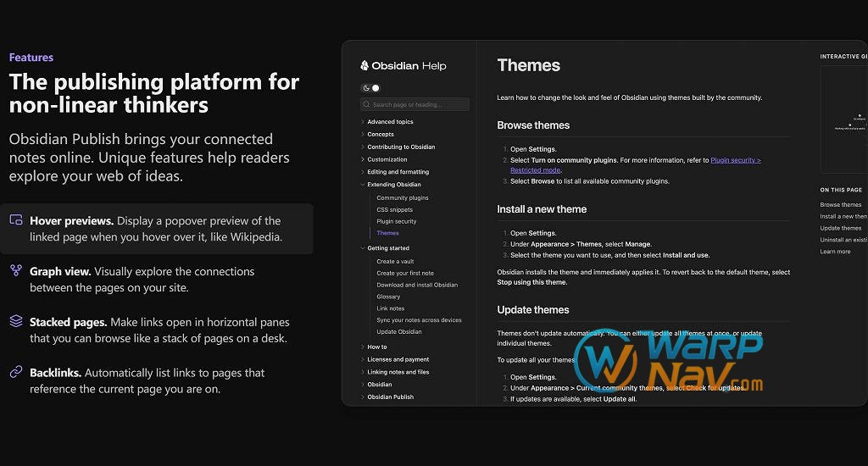The width and height of the screenshot is (868, 466).
Task: Toggle the dark mode theme switch
Action: (x=371, y=88)
